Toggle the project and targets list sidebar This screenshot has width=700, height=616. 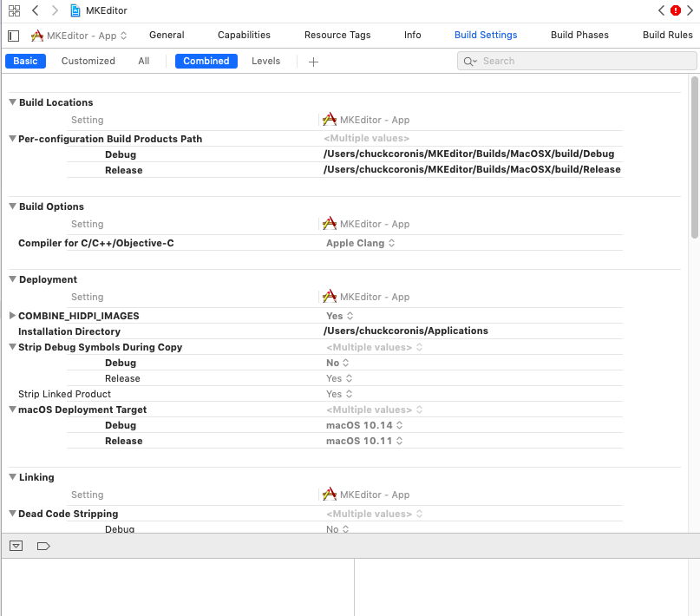(x=14, y=36)
